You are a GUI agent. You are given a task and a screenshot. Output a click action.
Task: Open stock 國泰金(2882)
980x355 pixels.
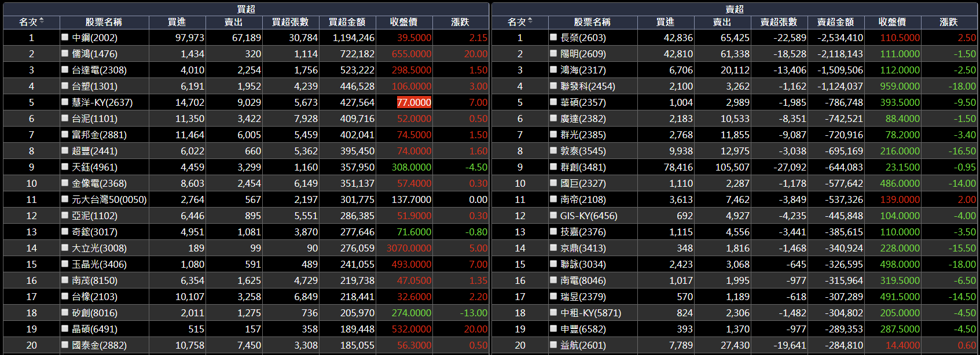[x=99, y=345]
